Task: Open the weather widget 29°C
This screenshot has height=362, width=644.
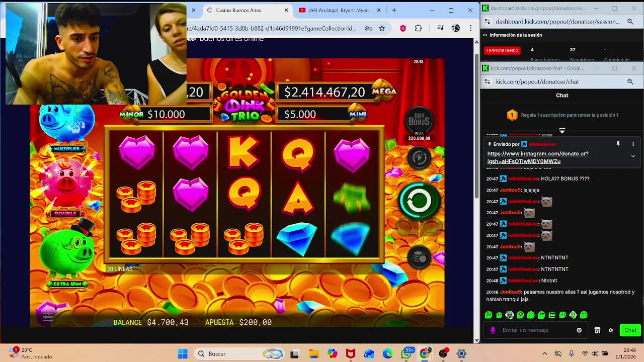Action: 31,353
